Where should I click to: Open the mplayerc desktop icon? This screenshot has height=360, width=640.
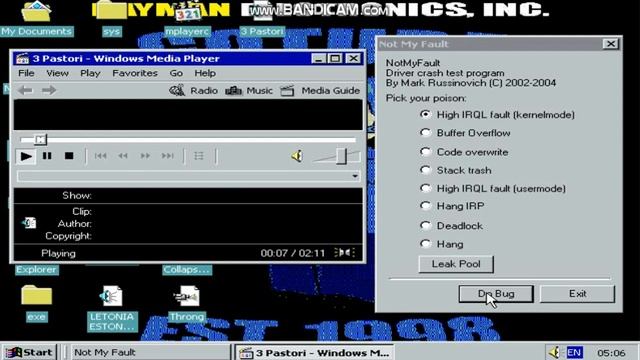point(187,19)
